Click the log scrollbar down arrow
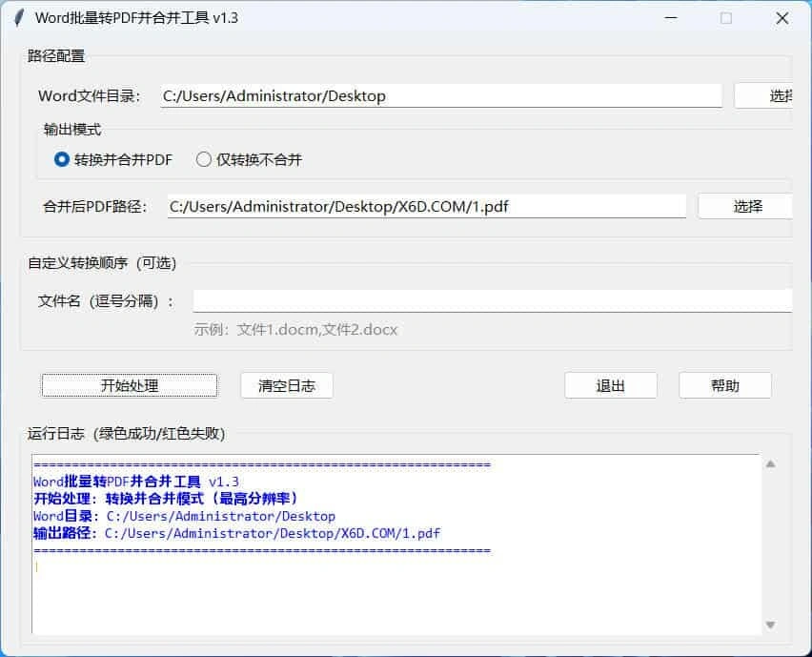The height and width of the screenshot is (657, 812). coord(769,625)
